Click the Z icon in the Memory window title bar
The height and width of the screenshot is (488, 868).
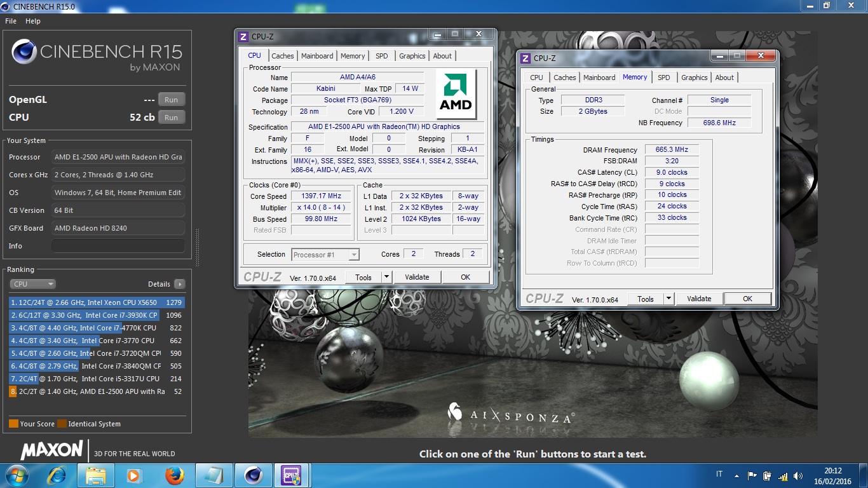(526, 58)
